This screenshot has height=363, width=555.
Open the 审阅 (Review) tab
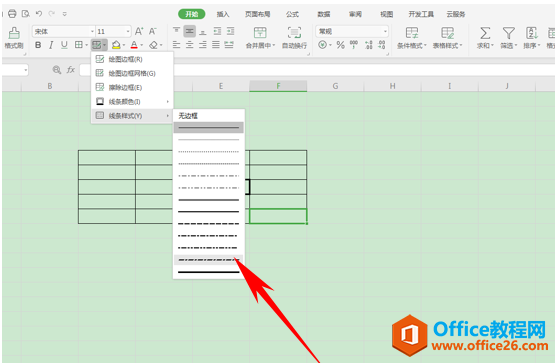pos(355,14)
